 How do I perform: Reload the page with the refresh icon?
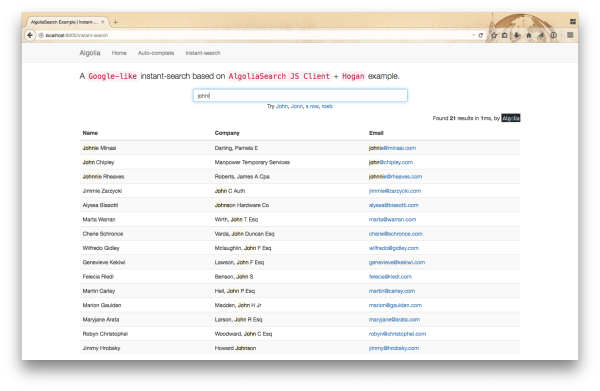tap(481, 35)
